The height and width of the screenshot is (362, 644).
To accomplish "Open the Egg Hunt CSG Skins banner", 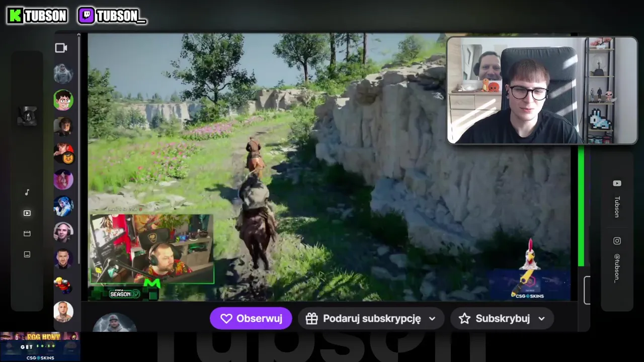I will click(40, 346).
